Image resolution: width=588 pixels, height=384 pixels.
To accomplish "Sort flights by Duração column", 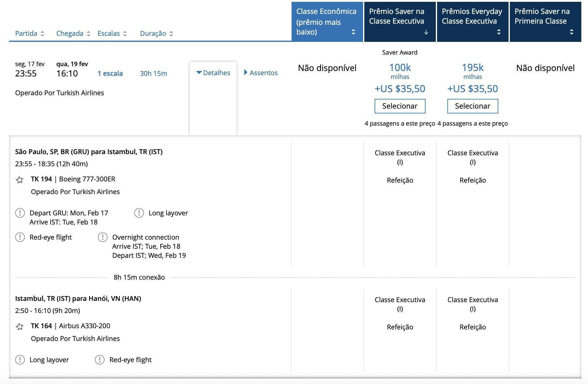I will click(156, 33).
